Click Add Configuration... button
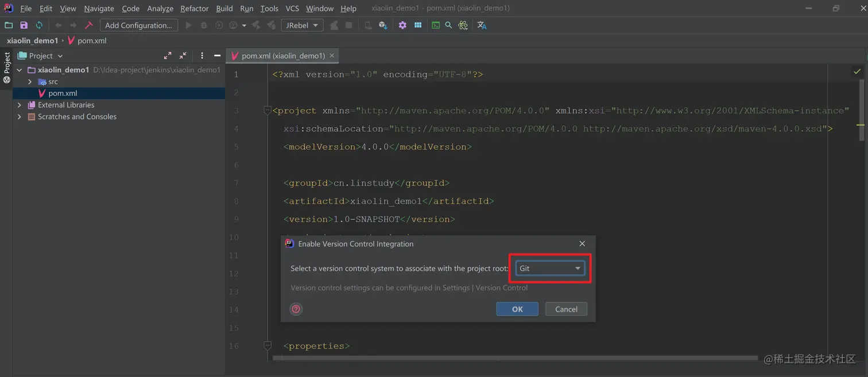868x377 pixels. click(138, 25)
